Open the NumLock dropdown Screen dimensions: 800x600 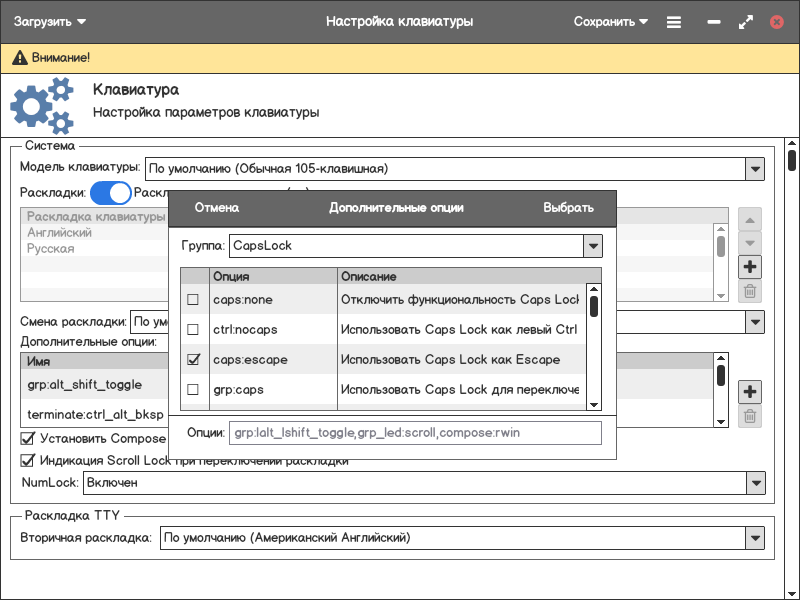pyautogui.click(x=755, y=483)
